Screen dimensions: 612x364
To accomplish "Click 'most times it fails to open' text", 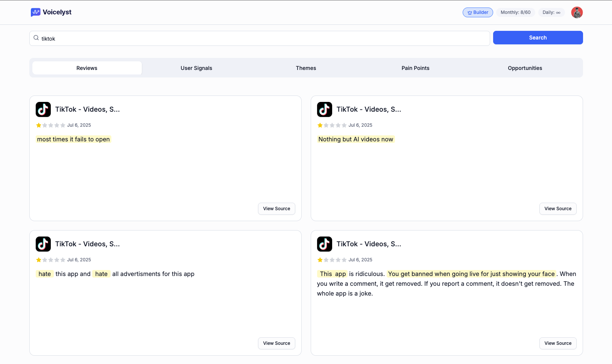I will [x=73, y=139].
